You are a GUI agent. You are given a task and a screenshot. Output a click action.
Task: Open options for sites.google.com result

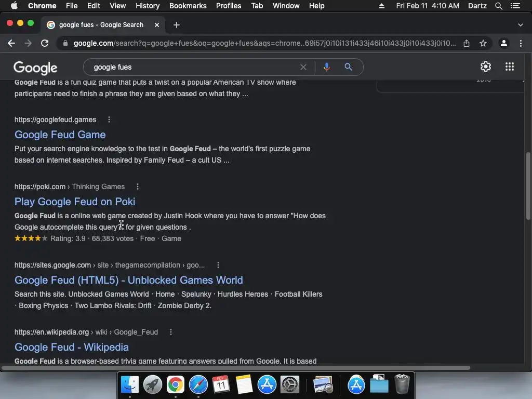218,265
